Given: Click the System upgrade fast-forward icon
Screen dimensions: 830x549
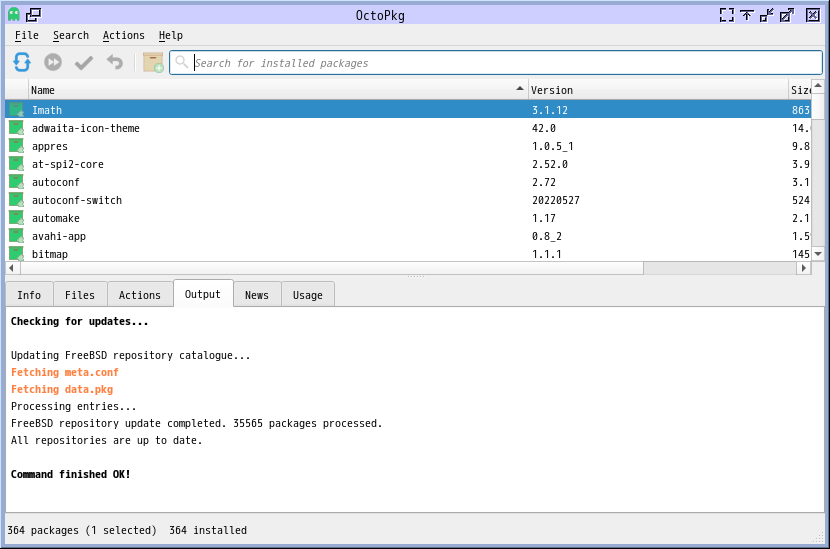Looking at the screenshot, I should tap(52, 62).
